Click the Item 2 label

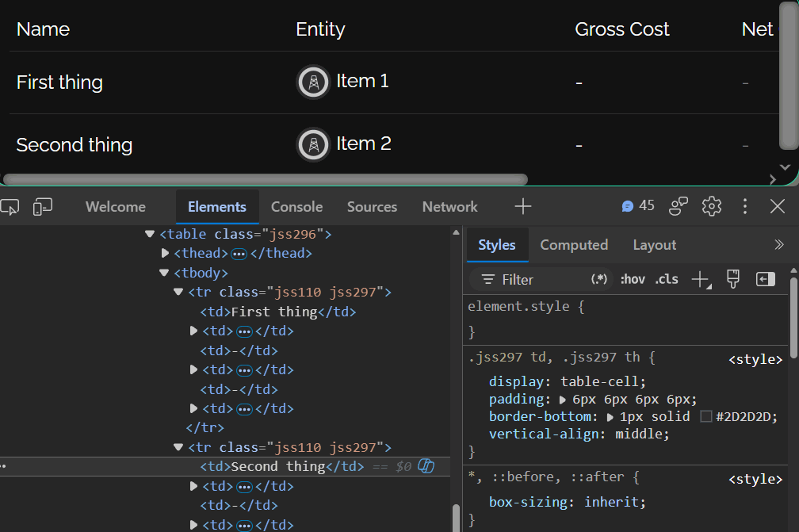tap(363, 144)
